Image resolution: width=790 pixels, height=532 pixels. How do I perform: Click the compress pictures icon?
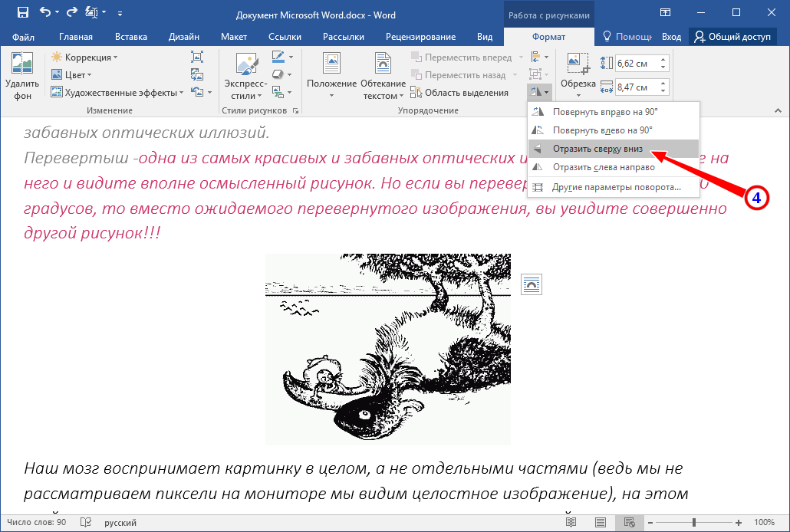coord(197,57)
